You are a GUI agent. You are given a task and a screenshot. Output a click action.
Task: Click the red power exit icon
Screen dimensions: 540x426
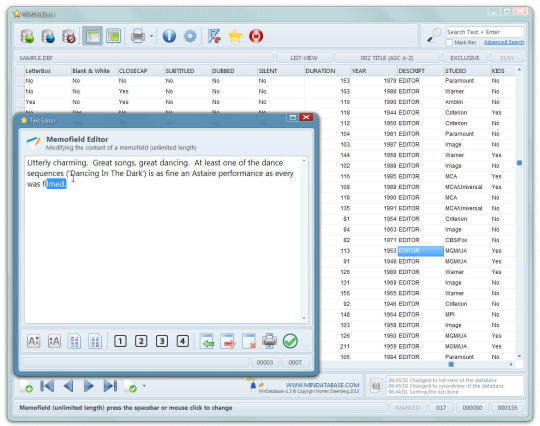tap(256, 36)
